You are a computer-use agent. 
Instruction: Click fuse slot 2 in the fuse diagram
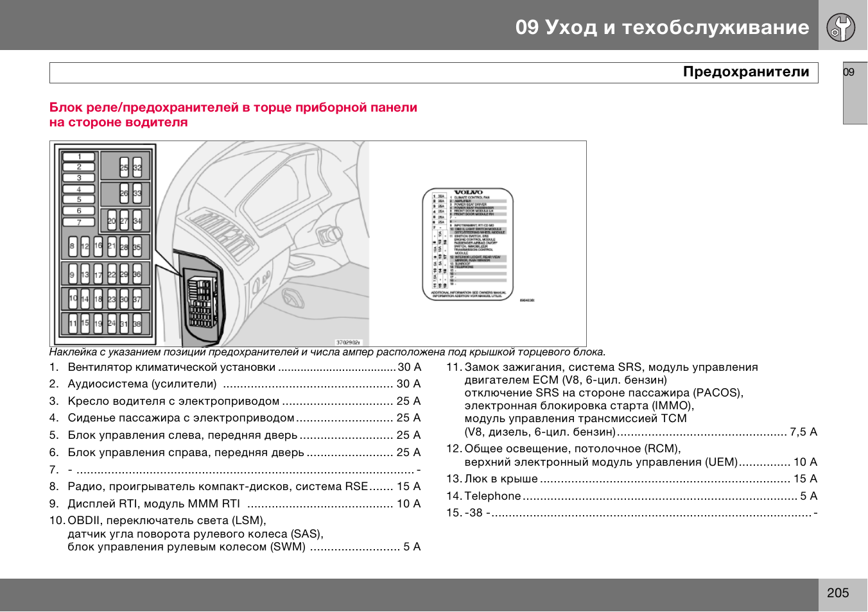[x=79, y=167]
